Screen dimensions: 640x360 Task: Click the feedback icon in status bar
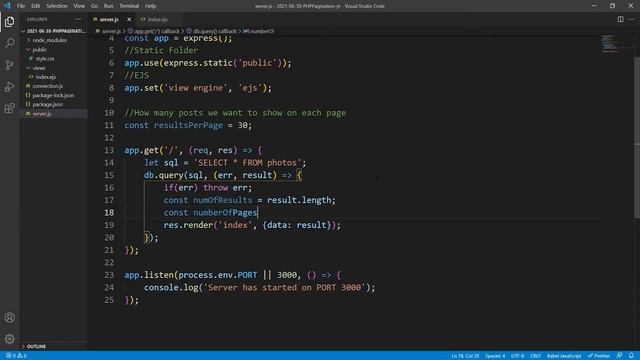coord(620,356)
